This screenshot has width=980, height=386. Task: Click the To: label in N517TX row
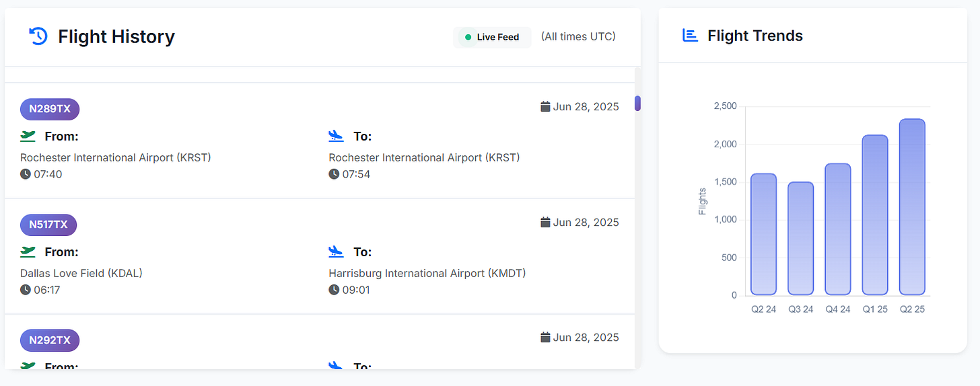tap(363, 252)
